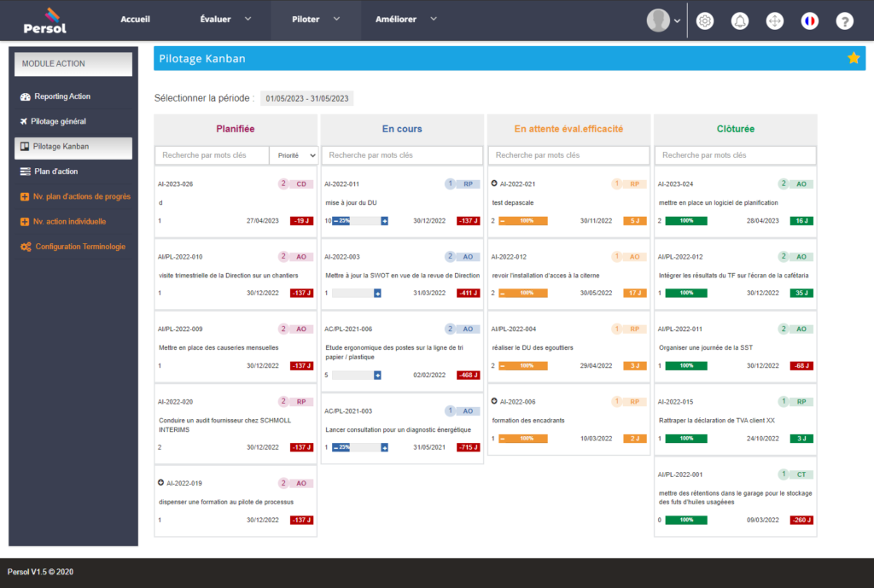The image size is (874, 588).
Task: Expand card AI-2022-019 with its arrow icon
Action: [161, 483]
